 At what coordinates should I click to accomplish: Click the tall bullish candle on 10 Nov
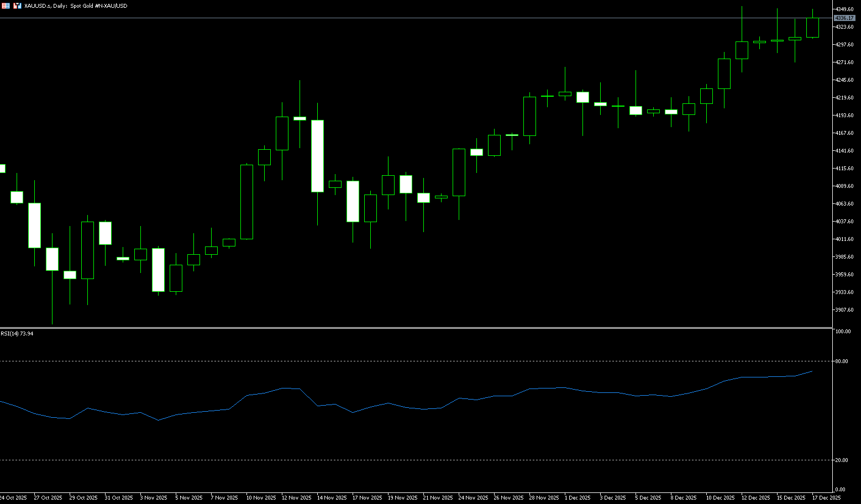[246, 202]
